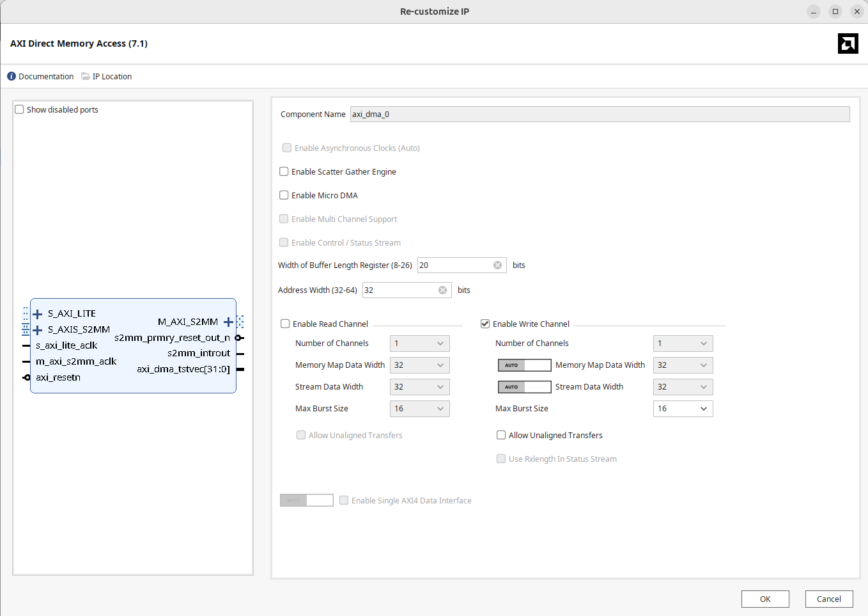Image resolution: width=868 pixels, height=616 pixels.
Task: Clear the Buffer Length Register width field
Action: coord(497,265)
